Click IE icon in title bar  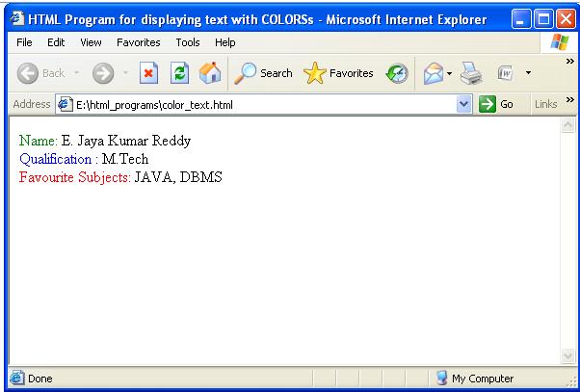click(x=17, y=19)
